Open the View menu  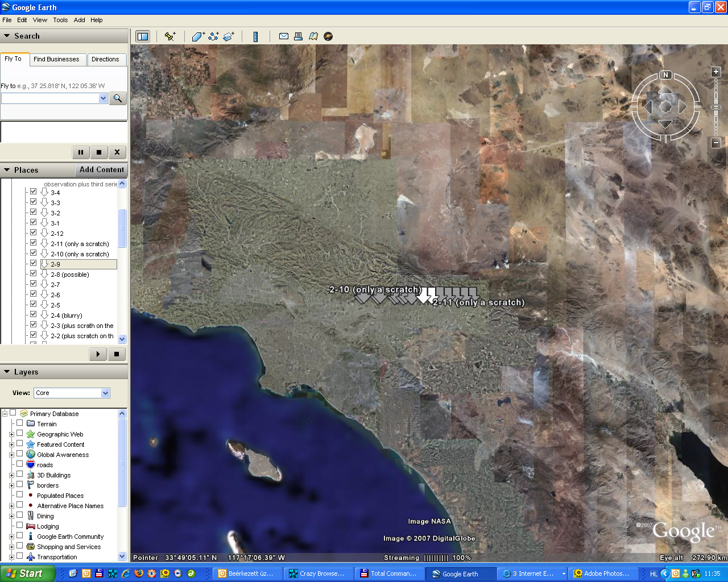(40, 20)
